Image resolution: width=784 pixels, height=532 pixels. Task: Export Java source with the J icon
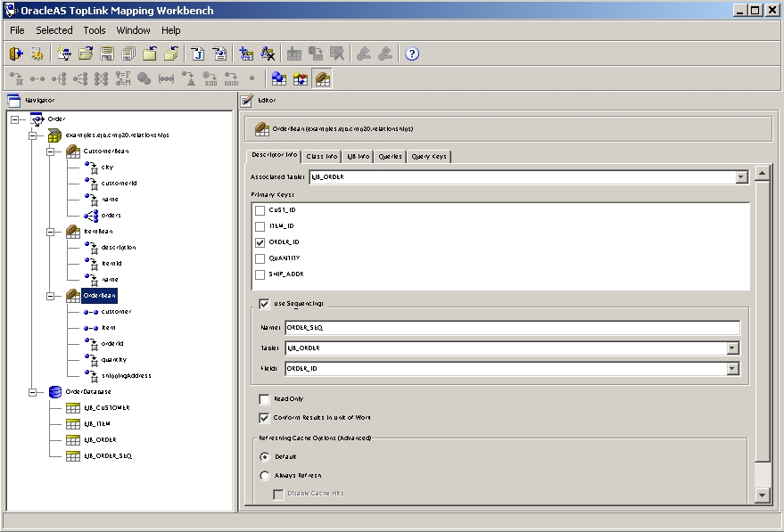[198, 53]
